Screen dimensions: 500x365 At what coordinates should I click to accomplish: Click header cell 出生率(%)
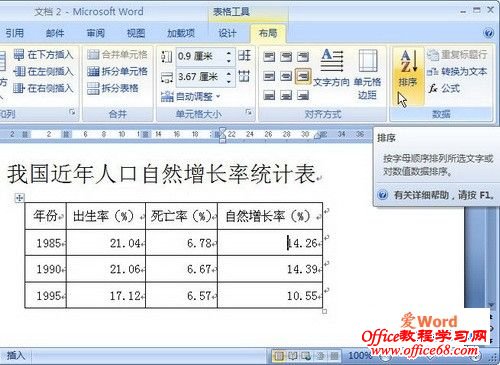106,216
